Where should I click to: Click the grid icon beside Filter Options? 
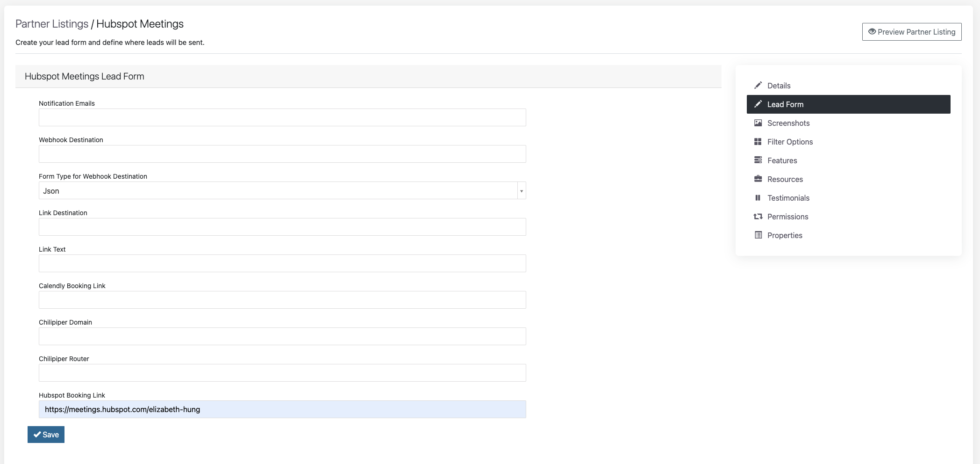[758, 142]
